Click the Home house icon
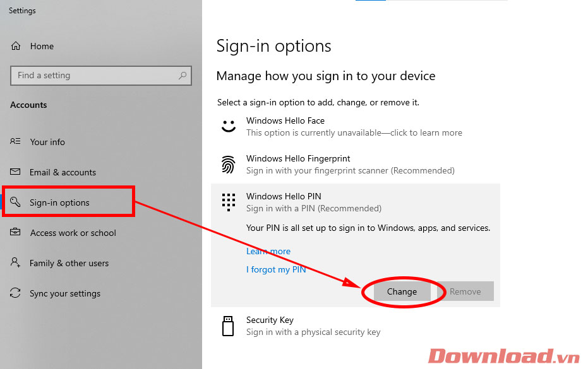588x369 pixels. (16, 46)
